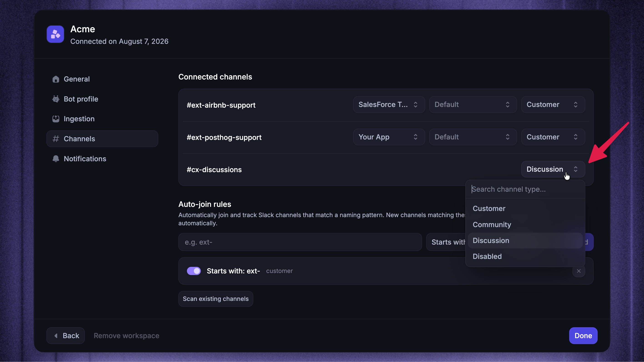Click the Auto-join rules heading
Screen dimensions: 644x362
204,204
